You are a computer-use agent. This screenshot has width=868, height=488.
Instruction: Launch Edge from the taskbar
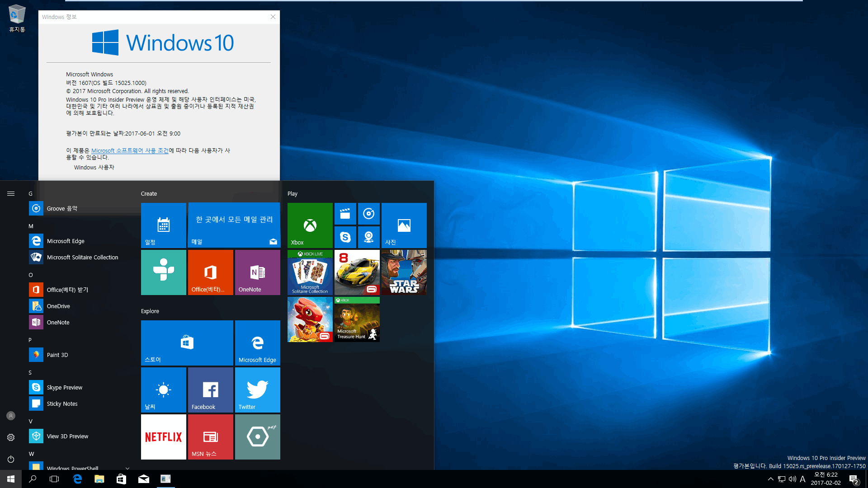point(77,479)
